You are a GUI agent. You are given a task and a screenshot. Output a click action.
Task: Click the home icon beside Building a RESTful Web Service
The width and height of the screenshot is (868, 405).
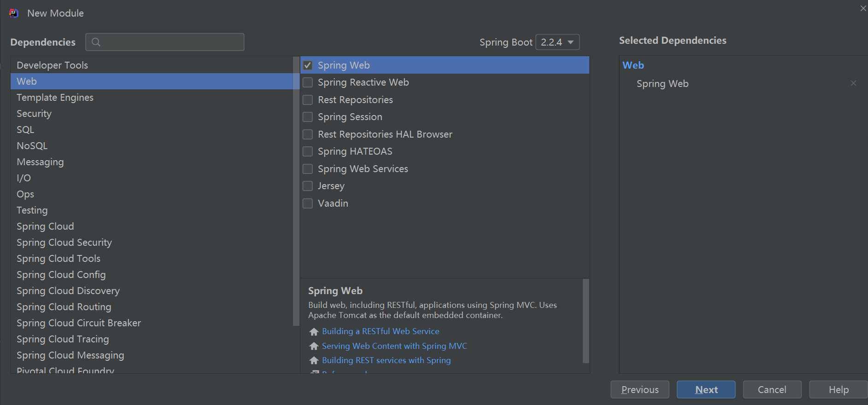point(314,332)
